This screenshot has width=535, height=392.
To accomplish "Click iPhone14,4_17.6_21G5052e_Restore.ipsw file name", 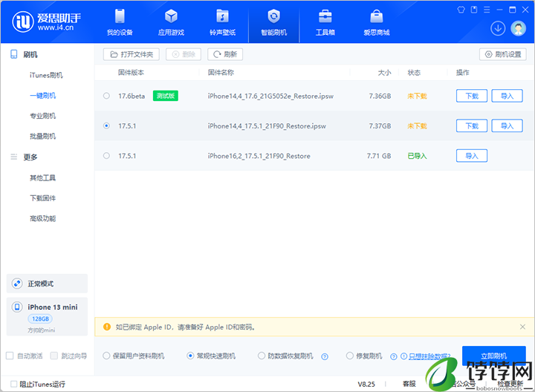I will point(270,96).
